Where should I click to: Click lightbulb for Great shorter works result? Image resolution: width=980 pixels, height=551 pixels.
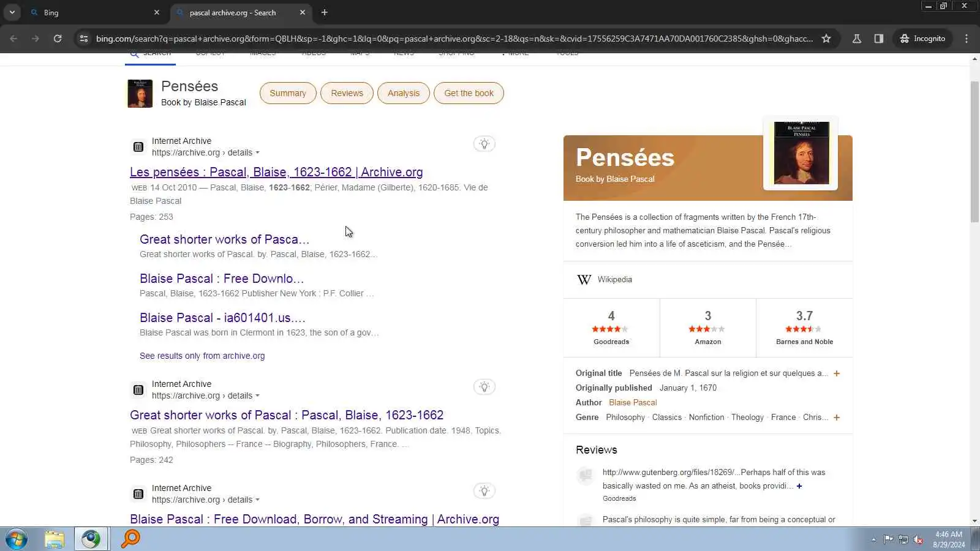point(484,387)
